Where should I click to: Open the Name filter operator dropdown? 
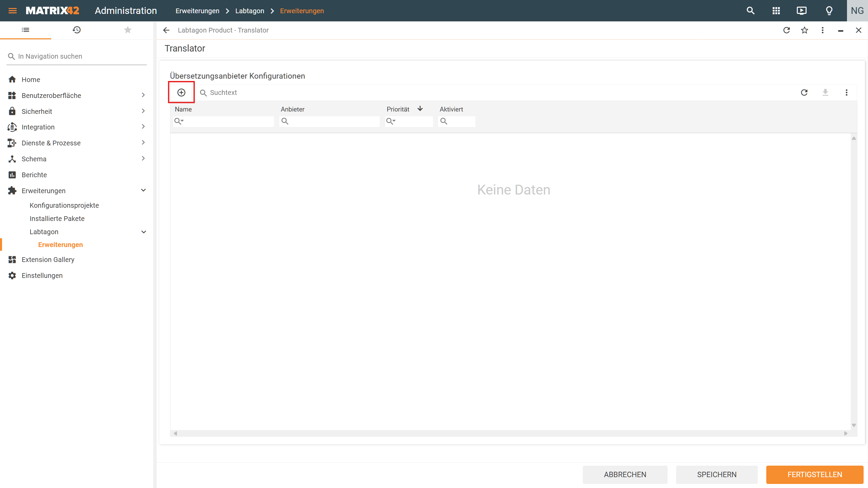tap(179, 121)
